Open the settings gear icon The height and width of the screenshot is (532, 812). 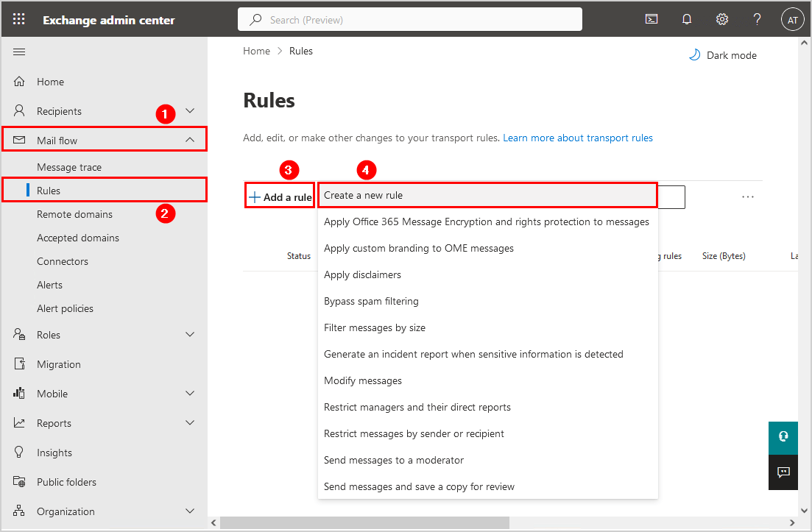click(x=722, y=20)
